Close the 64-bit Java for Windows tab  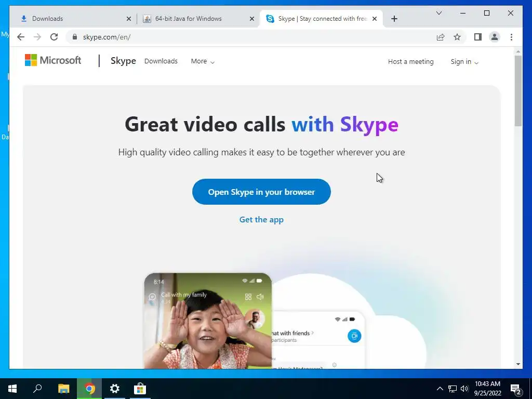pyautogui.click(x=252, y=19)
